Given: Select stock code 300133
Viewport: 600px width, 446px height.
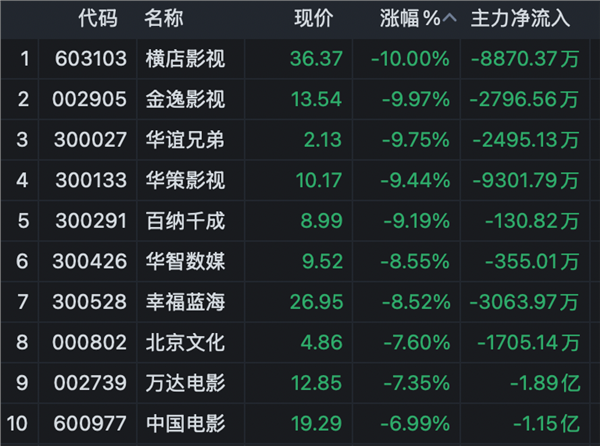Looking at the screenshot, I should click(x=91, y=180).
